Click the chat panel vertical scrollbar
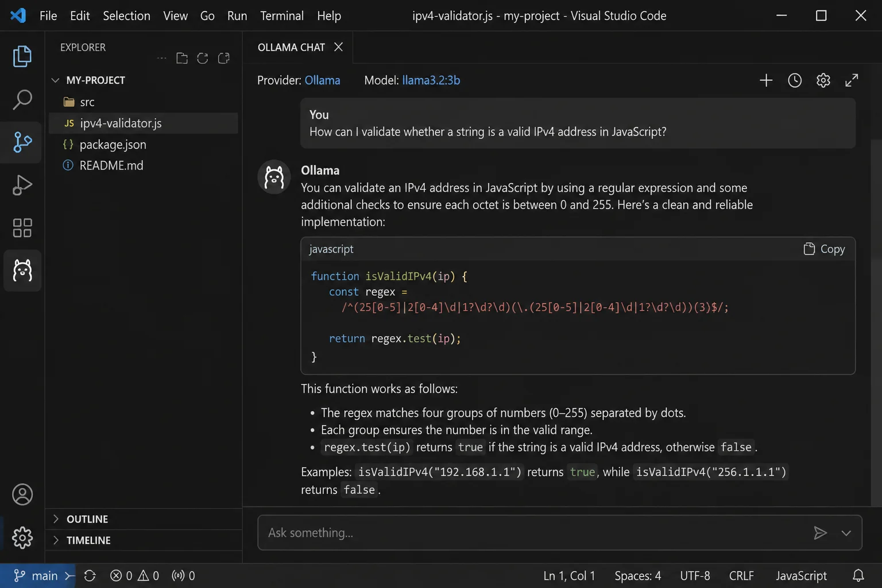 click(x=876, y=322)
